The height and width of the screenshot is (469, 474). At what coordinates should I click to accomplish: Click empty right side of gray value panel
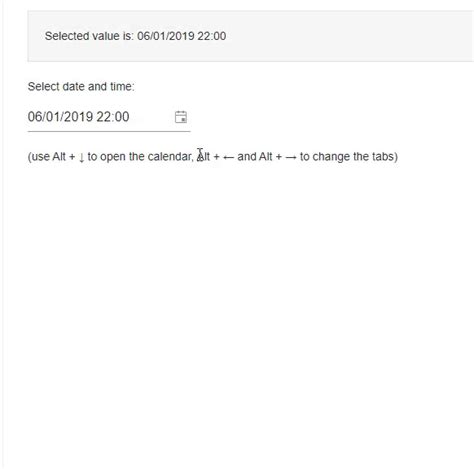click(350, 36)
